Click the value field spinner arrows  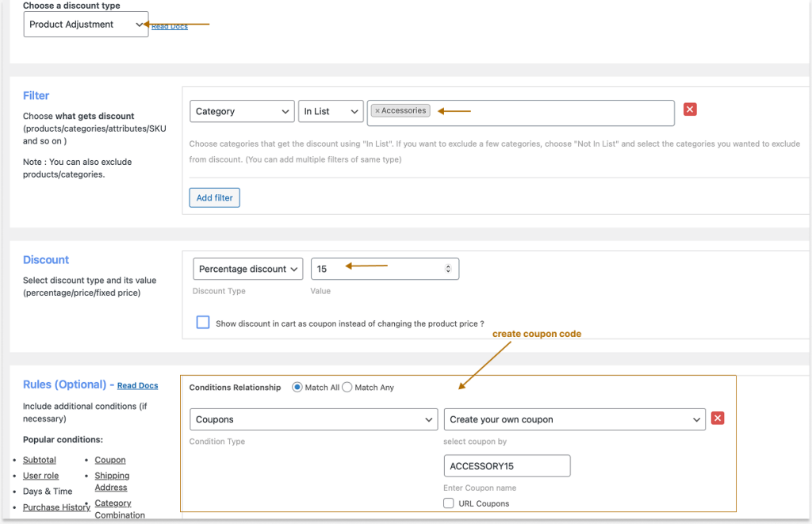click(x=448, y=269)
